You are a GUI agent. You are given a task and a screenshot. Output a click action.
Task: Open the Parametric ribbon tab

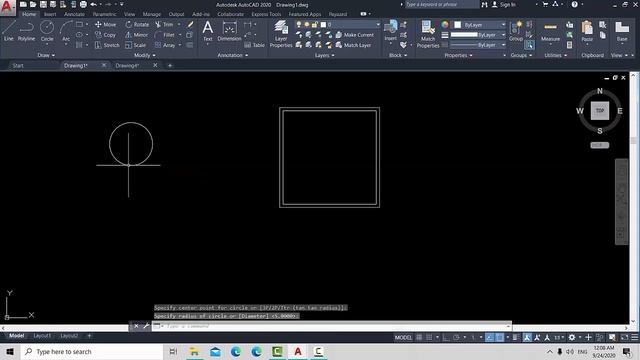point(104,14)
